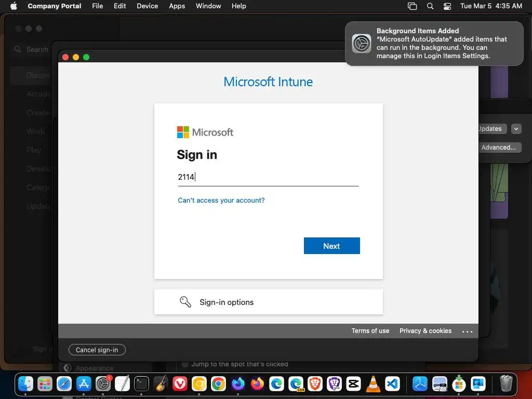Image resolution: width=532 pixels, height=399 pixels.
Task: Open the Edit menu
Action: 120,6
